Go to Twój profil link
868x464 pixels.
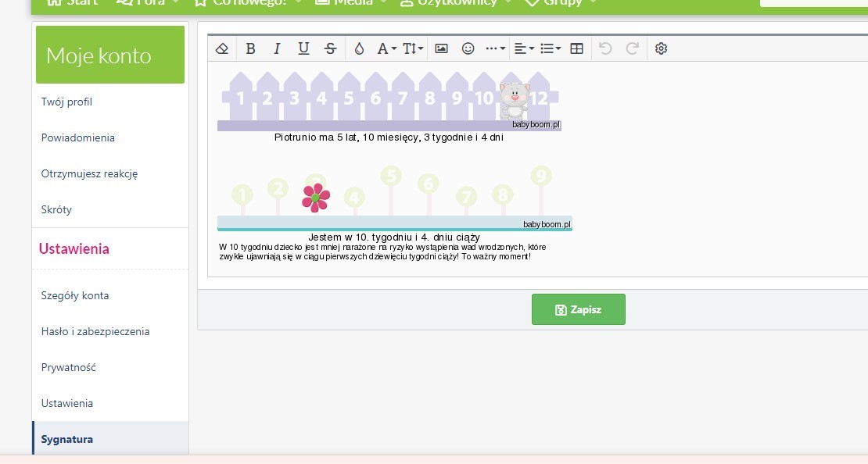[66, 102]
